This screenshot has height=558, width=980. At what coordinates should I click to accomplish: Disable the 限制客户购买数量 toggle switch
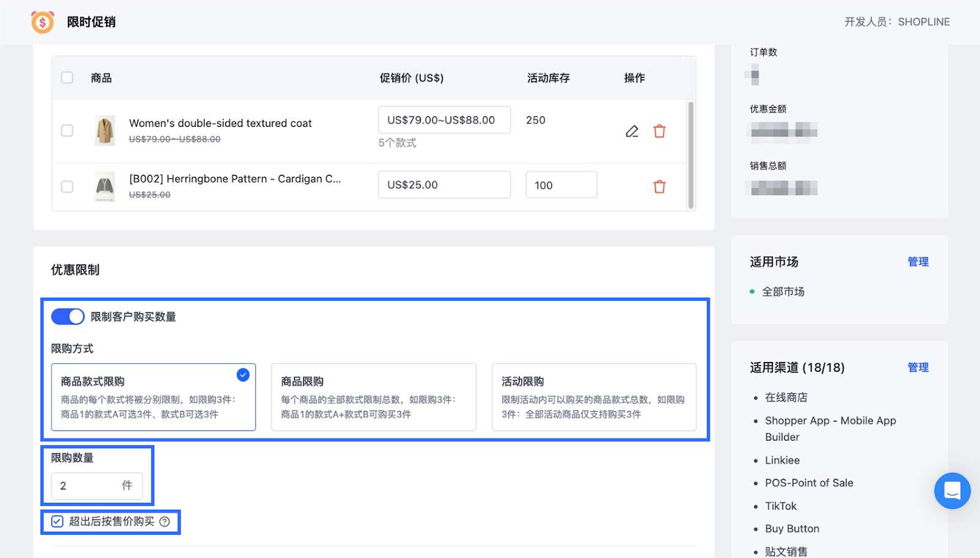[67, 317]
